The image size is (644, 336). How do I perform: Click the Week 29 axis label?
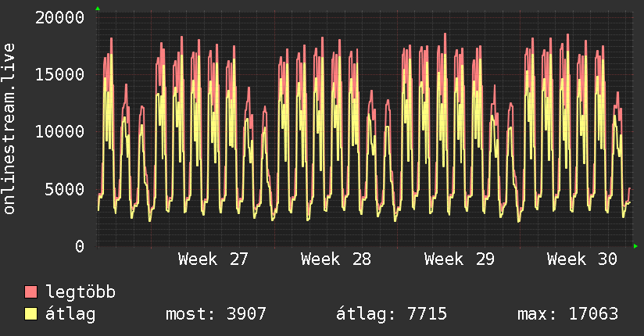point(460,259)
